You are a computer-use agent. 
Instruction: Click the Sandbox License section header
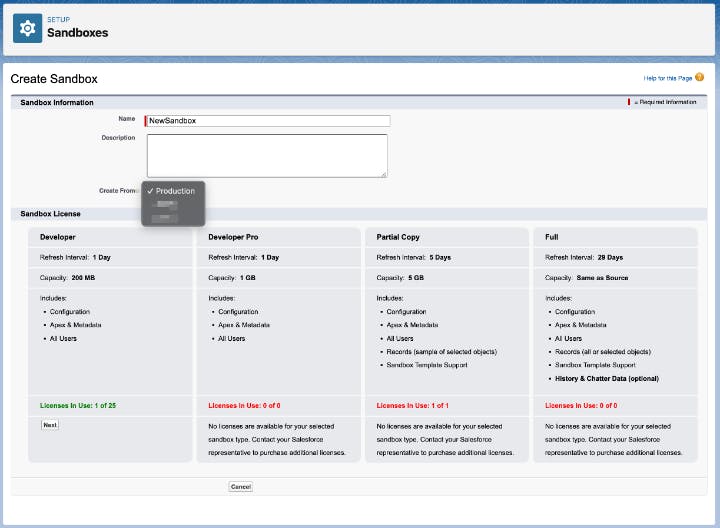(51, 214)
